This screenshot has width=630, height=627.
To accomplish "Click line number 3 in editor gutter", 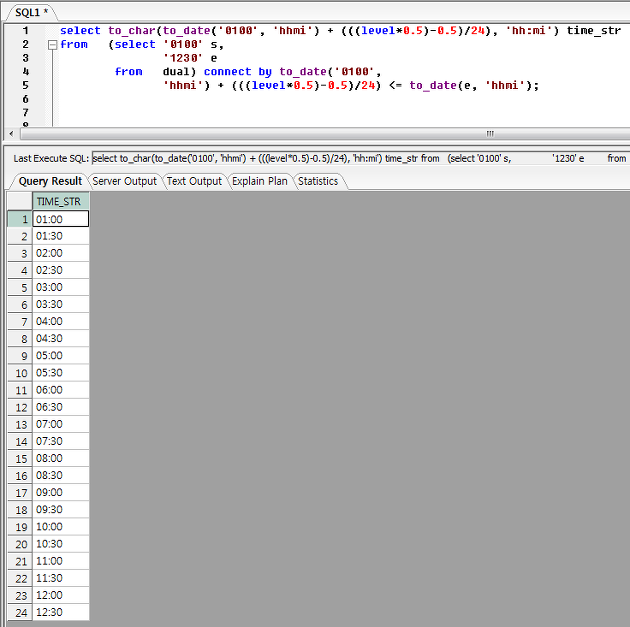I will point(26,58).
